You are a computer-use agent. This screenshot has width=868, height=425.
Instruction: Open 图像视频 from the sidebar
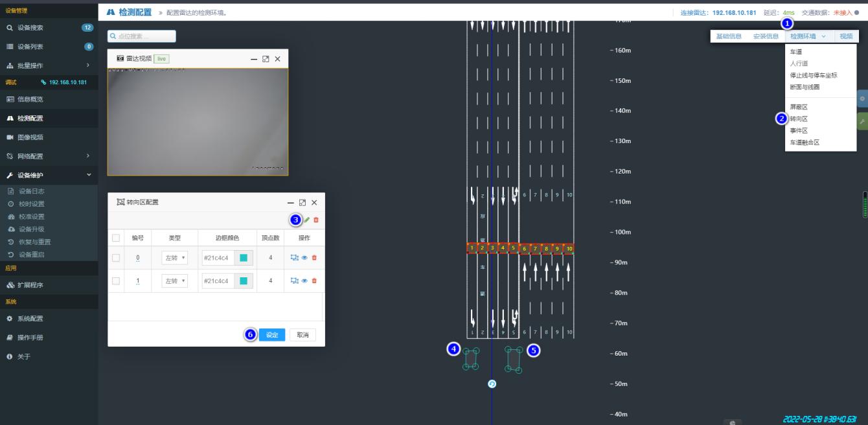(30, 137)
